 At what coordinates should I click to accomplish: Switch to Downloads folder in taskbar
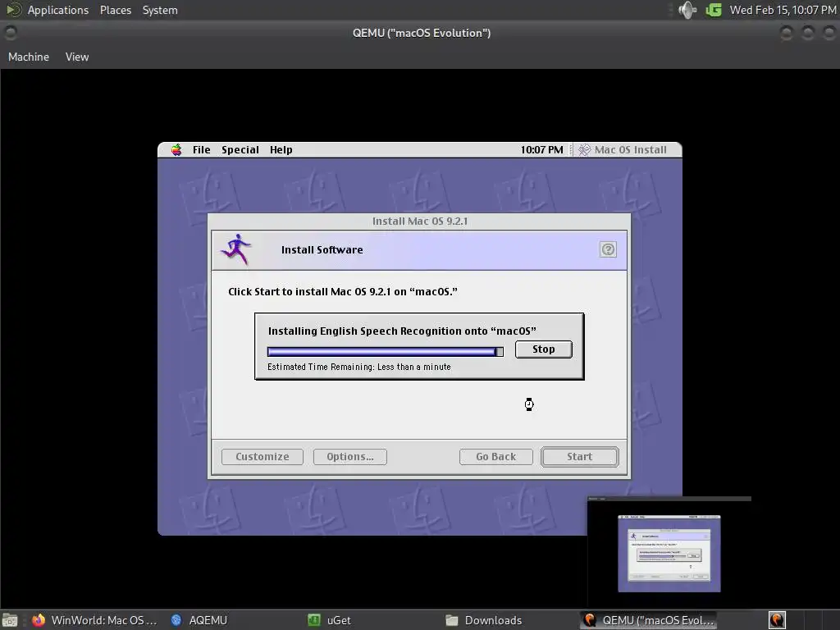484,620
